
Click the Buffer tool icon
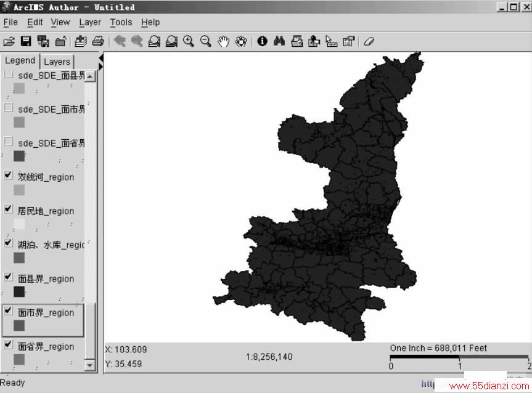[314, 41]
